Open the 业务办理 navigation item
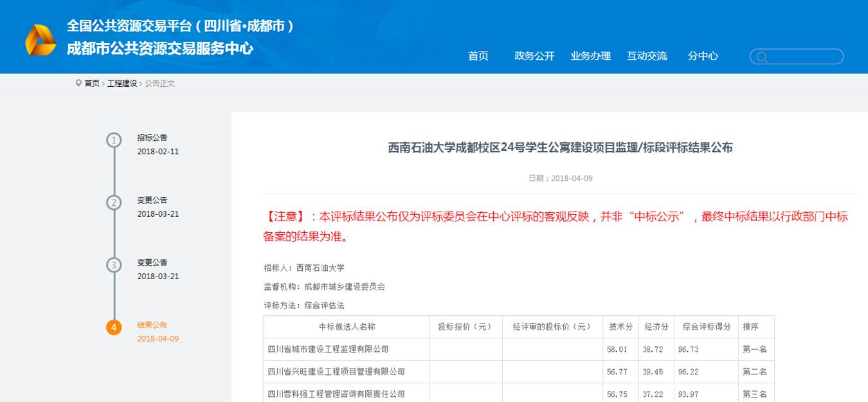The width and height of the screenshot is (868, 402). pyautogui.click(x=591, y=56)
